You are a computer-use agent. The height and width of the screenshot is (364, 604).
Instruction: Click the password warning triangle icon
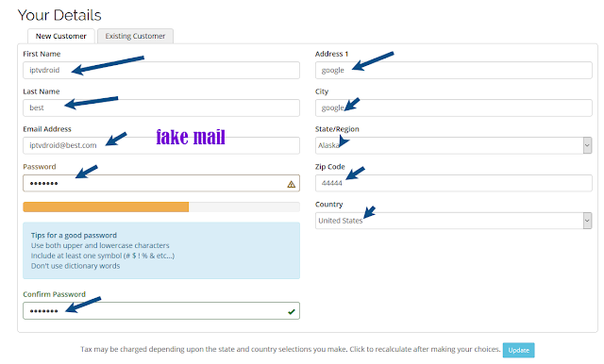(x=292, y=184)
